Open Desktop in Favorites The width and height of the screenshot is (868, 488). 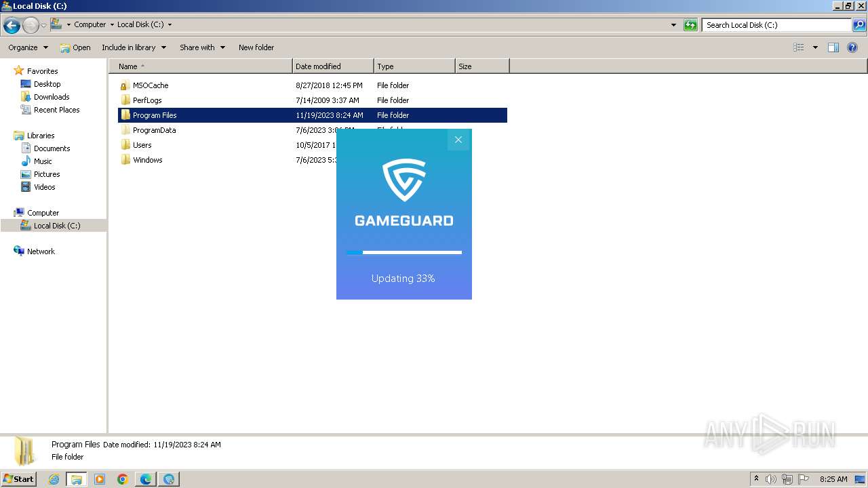pos(47,84)
